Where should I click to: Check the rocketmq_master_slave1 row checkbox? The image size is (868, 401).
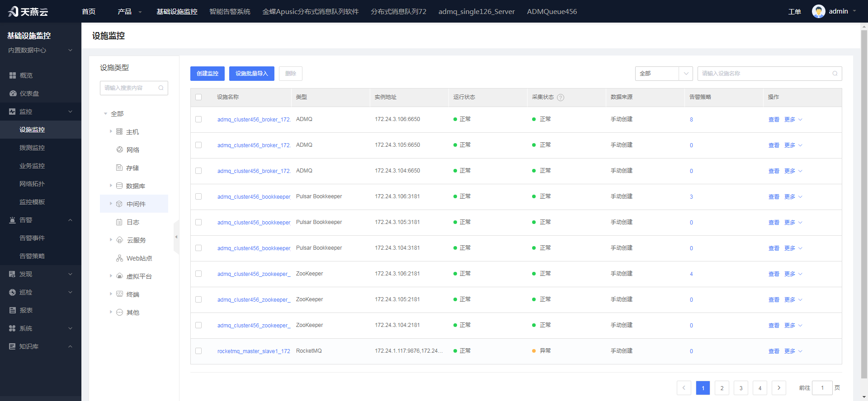[x=198, y=351]
